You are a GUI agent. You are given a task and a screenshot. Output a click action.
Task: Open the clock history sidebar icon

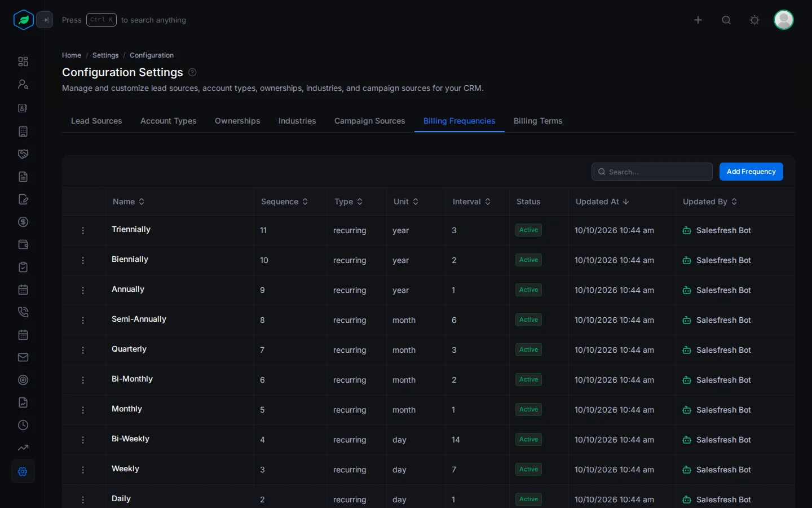click(x=23, y=425)
